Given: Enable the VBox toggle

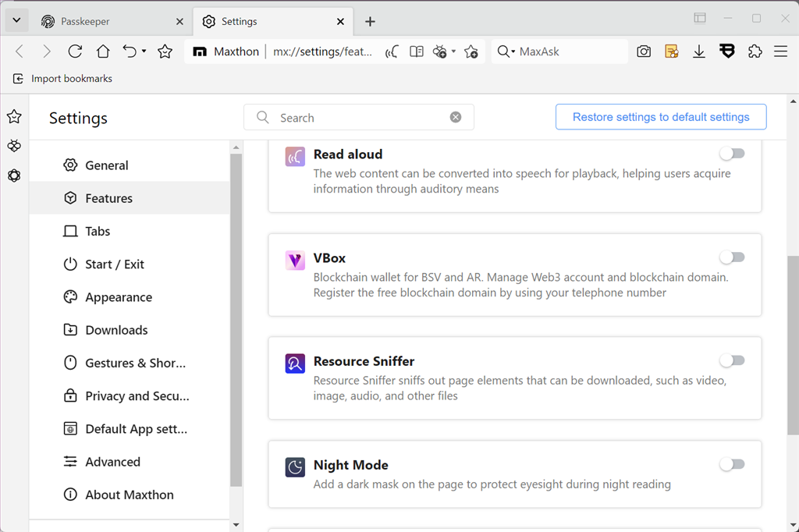Looking at the screenshot, I should (732, 257).
